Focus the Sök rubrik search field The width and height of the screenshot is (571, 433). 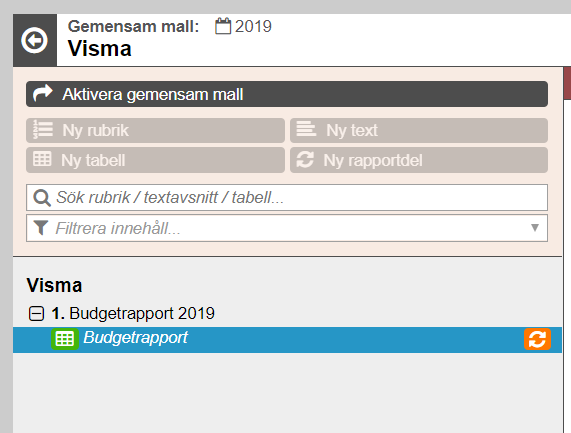tap(287, 197)
